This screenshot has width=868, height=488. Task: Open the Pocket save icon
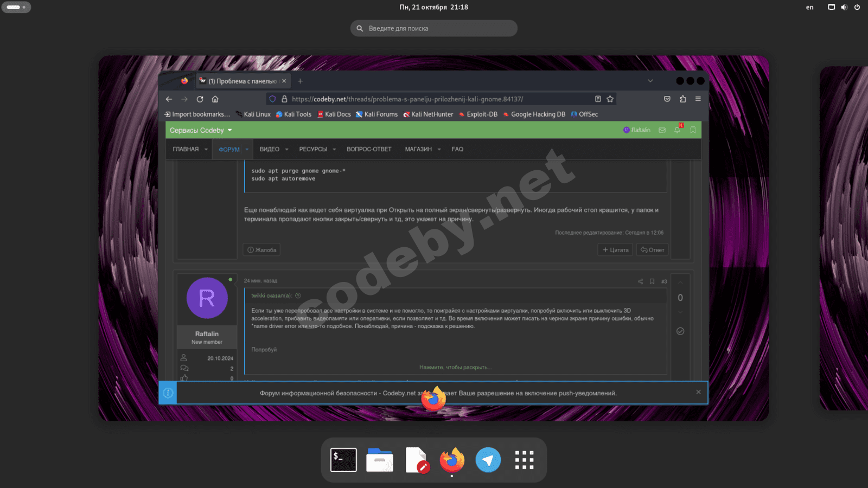(667, 99)
